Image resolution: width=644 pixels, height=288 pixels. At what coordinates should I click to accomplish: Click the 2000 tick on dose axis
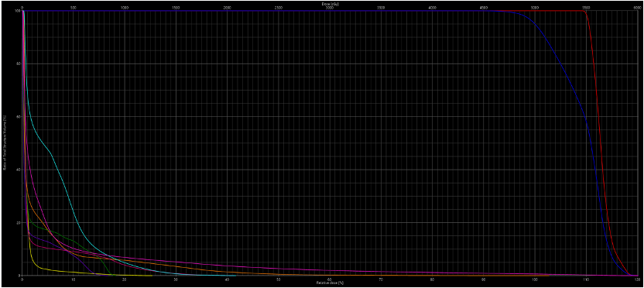(x=227, y=8)
